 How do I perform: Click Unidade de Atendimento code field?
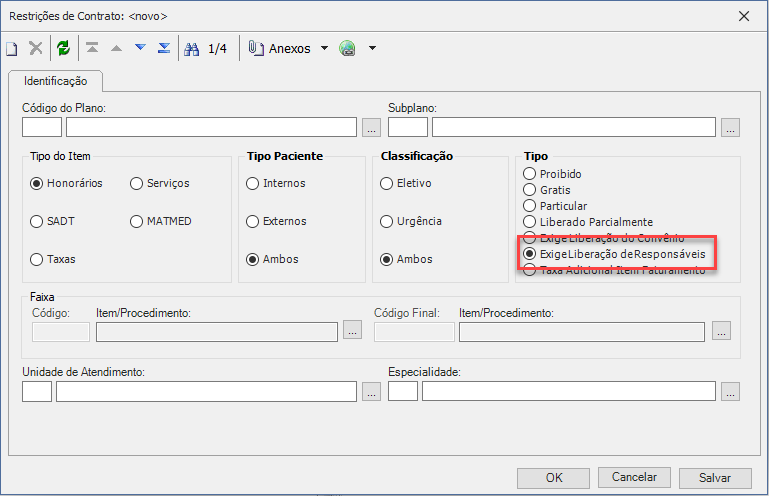pos(37,392)
